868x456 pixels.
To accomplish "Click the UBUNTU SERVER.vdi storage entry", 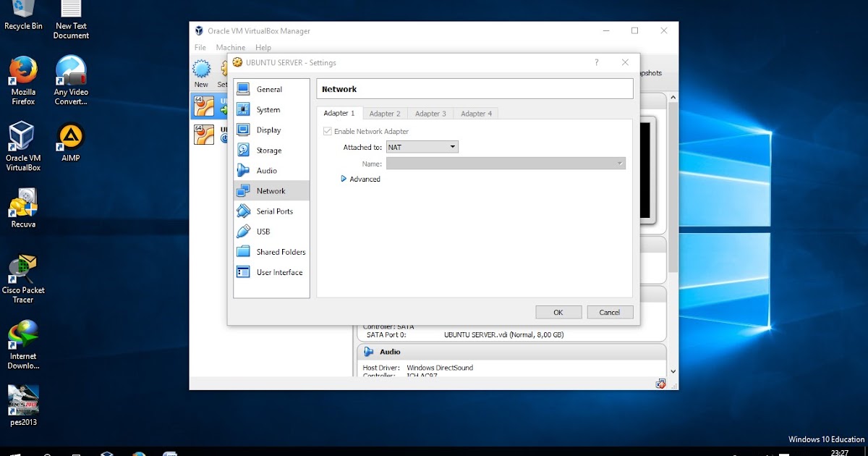I will (503, 335).
